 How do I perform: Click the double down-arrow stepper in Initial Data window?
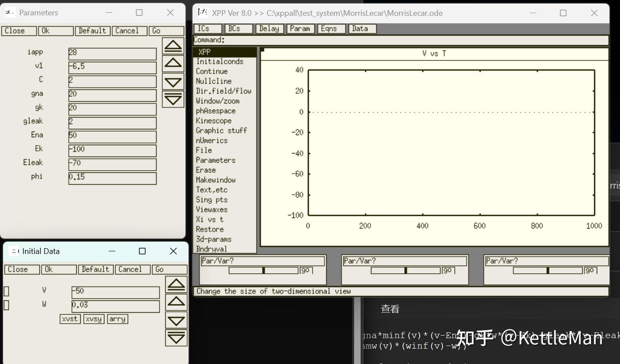click(x=176, y=338)
